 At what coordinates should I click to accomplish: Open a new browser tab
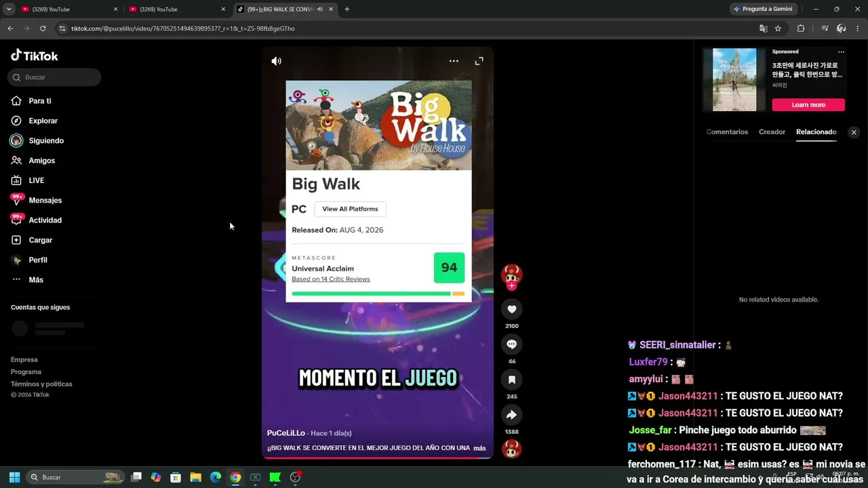(x=347, y=9)
